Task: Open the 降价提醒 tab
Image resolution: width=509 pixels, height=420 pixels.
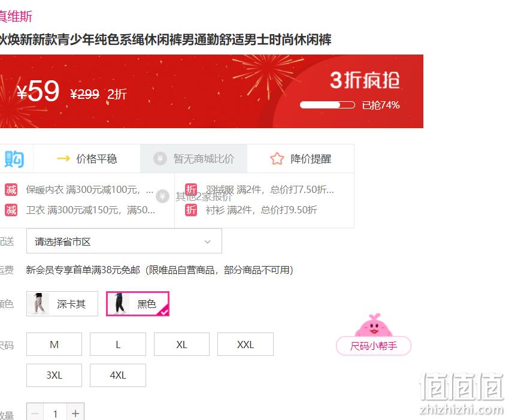Action: point(301,159)
